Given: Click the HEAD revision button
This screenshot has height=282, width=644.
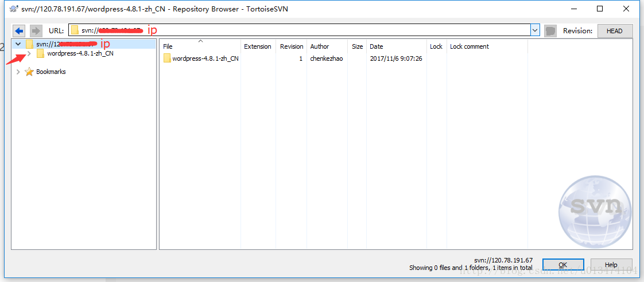Looking at the screenshot, I should (x=614, y=31).
